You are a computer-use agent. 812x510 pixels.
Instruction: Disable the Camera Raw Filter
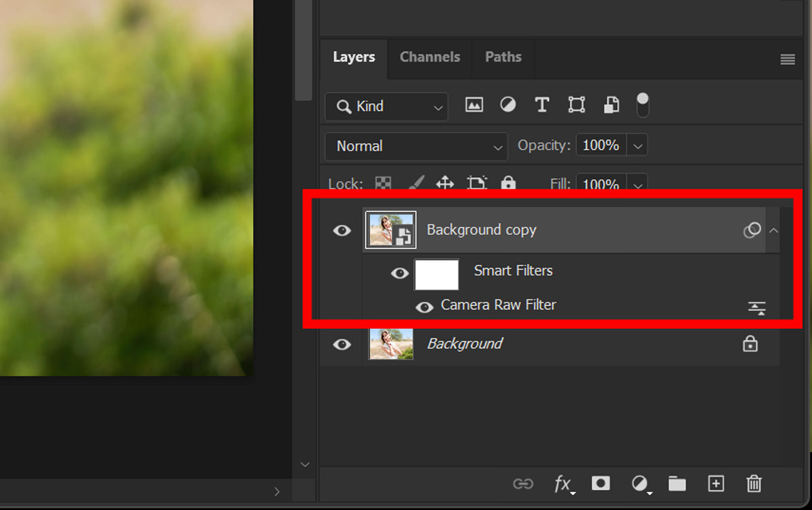tap(425, 307)
